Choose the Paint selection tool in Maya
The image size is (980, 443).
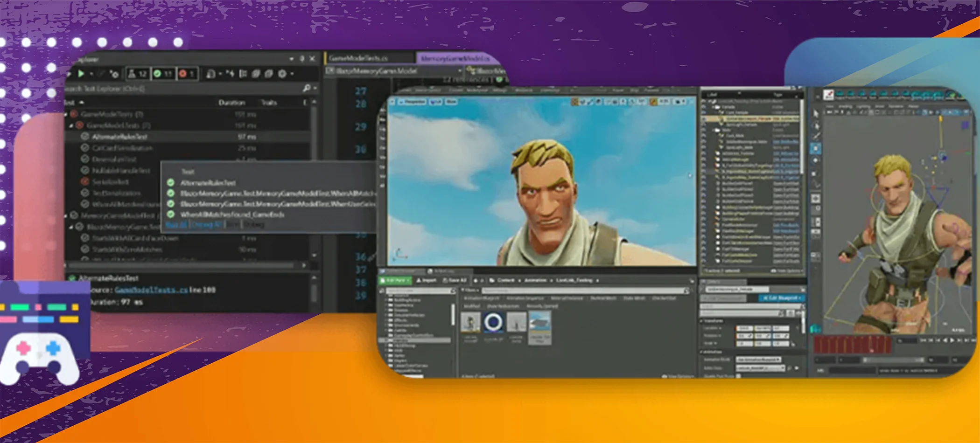pyautogui.click(x=816, y=137)
